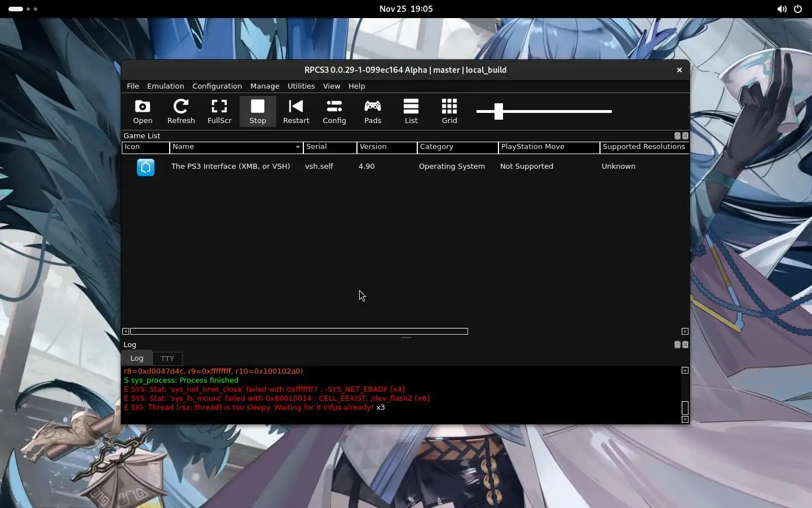
Task: Click the game list horizontal scrollbar
Action: 299,331
